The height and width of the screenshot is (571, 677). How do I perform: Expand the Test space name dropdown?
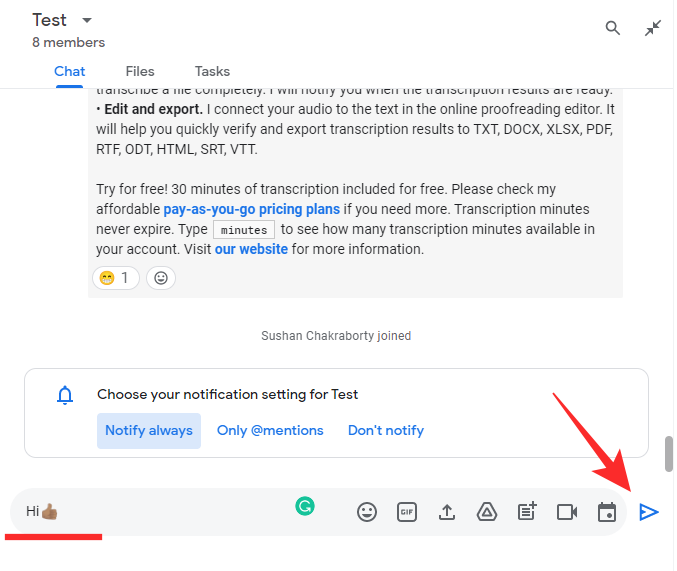pyautogui.click(x=87, y=20)
